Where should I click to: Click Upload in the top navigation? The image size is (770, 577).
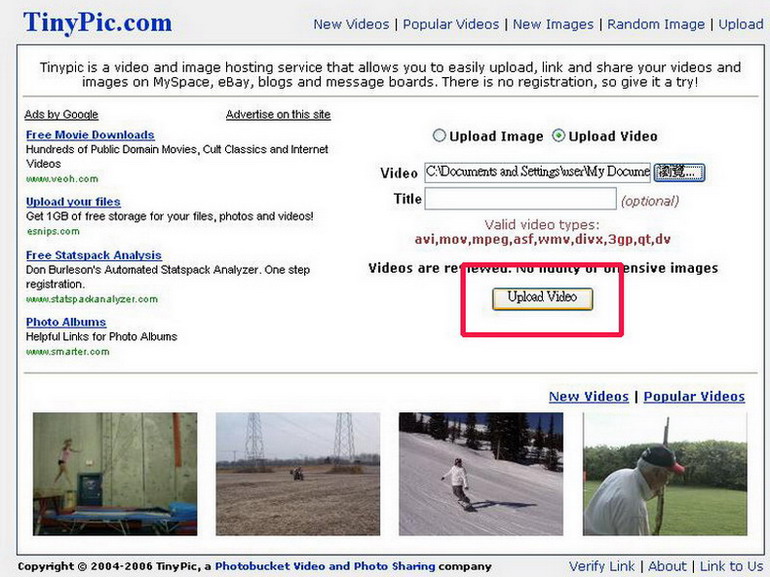click(x=741, y=24)
